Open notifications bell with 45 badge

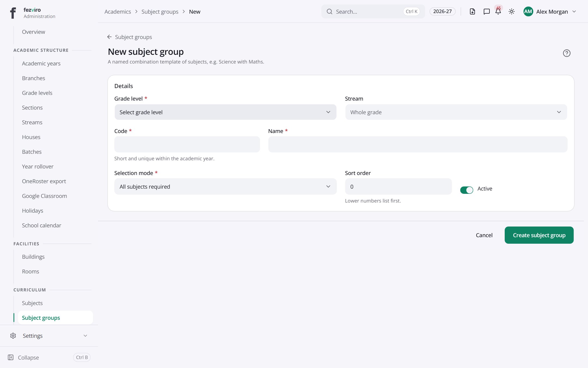point(498,11)
